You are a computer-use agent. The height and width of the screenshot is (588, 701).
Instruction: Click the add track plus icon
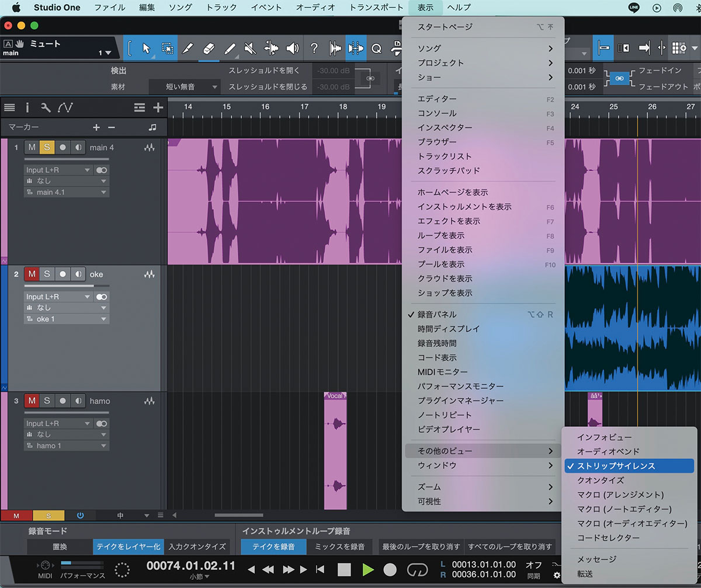tap(158, 107)
